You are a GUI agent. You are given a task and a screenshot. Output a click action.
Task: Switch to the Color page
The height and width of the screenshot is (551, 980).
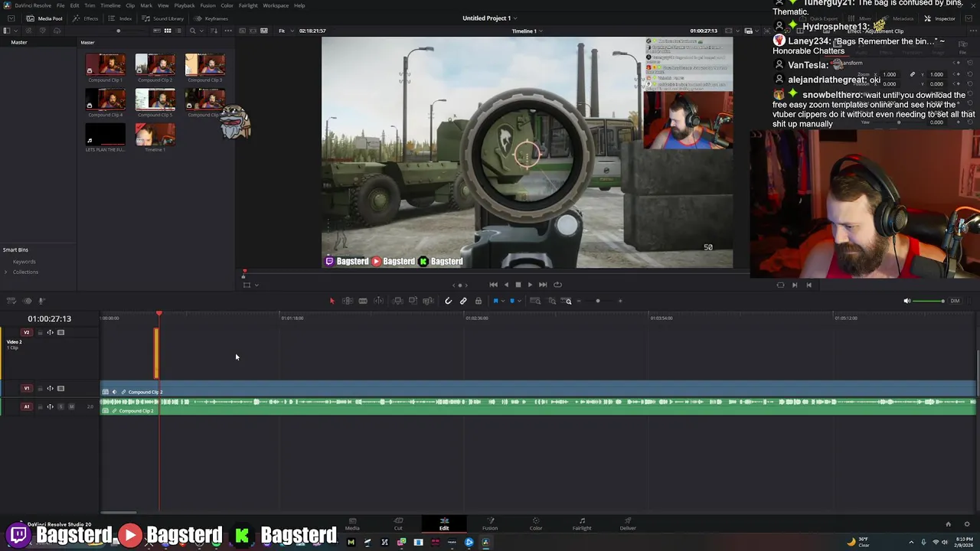536,523
